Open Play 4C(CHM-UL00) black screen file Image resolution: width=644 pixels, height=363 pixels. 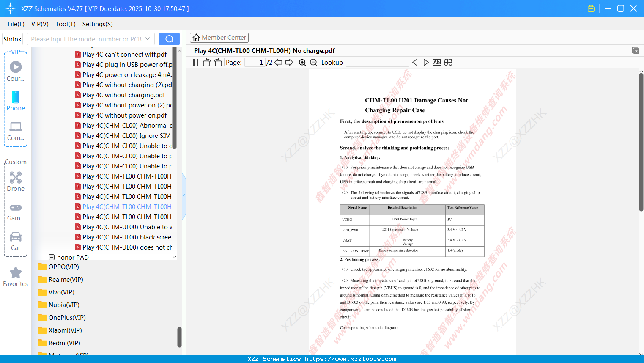tap(123, 237)
